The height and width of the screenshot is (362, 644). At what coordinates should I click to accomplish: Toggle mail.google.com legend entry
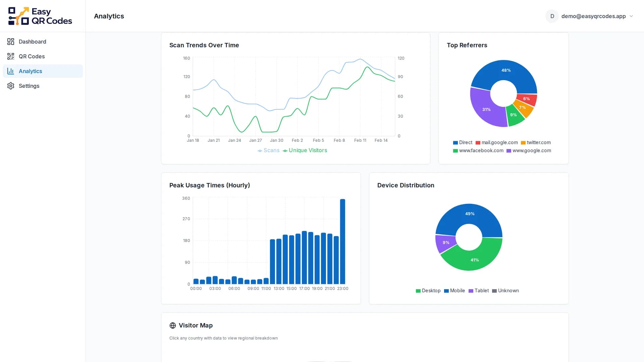[497, 142]
